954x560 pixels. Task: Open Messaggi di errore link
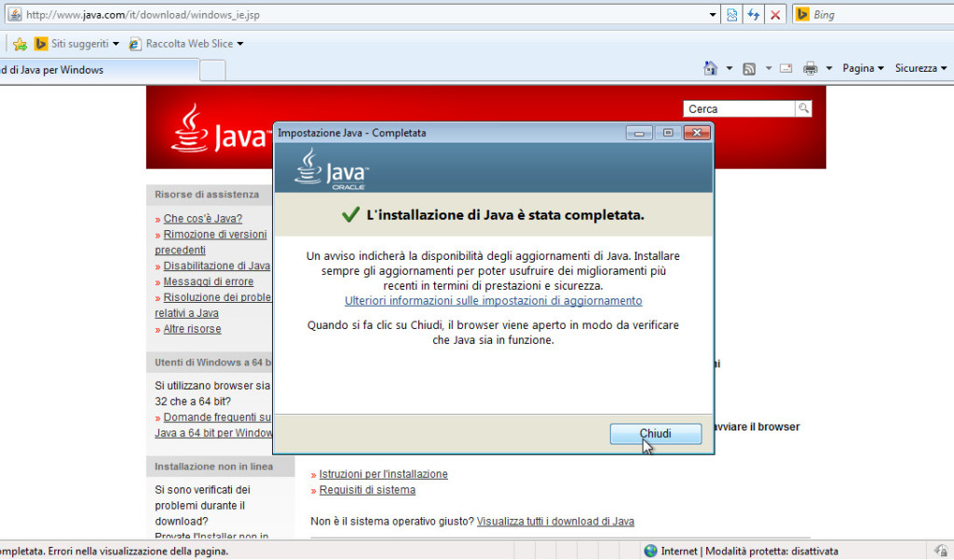208,281
